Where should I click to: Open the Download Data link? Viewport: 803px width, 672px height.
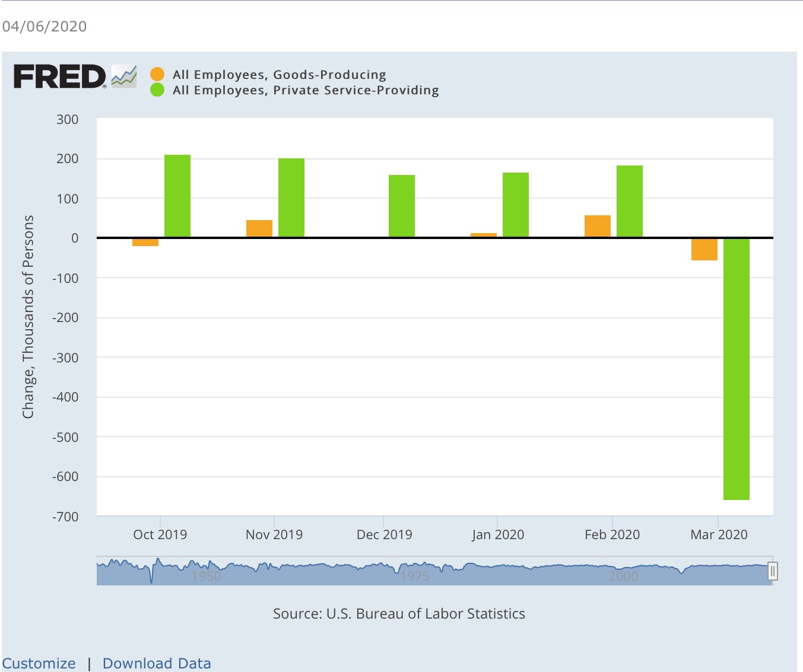coord(157,663)
